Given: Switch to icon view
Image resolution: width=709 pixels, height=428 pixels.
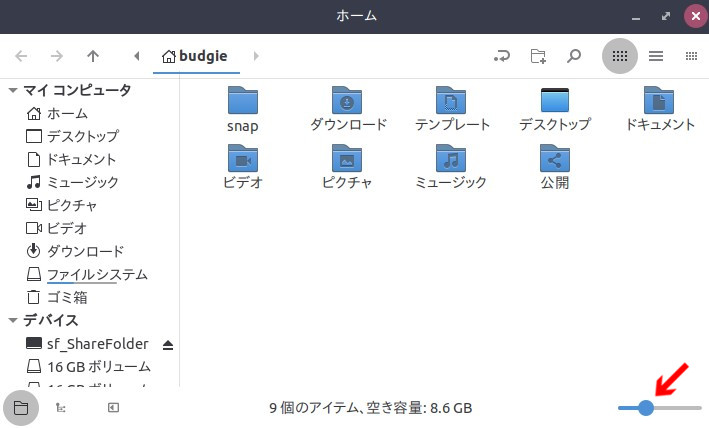Looking at the screenshot, I should coord(619,56).
